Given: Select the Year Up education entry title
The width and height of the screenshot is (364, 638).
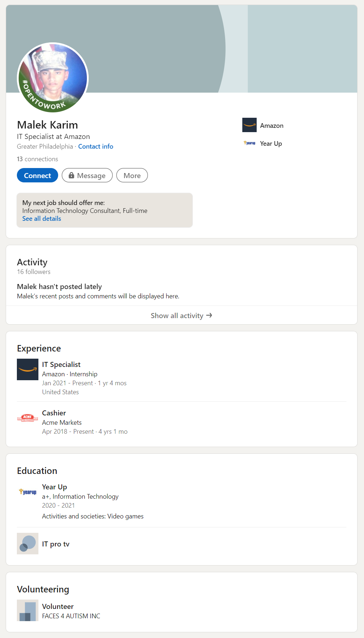Looking at the screenshot, I should pos(55,487).
